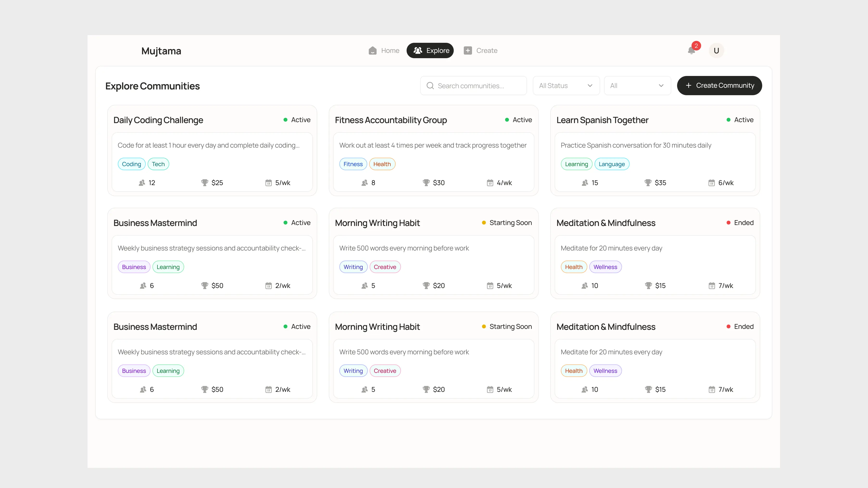Click the Create plus-square icon

point(468,50)
